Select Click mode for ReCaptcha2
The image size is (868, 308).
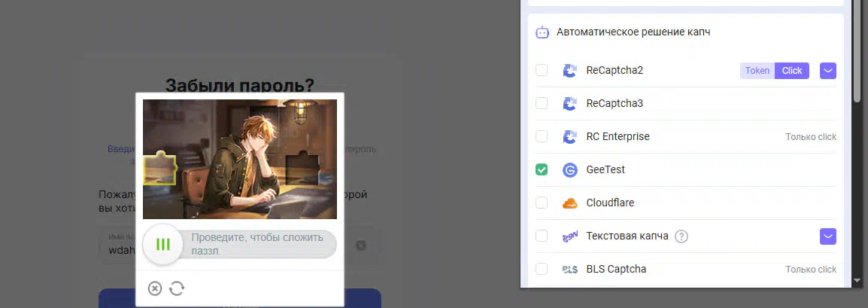coord(792,70)
